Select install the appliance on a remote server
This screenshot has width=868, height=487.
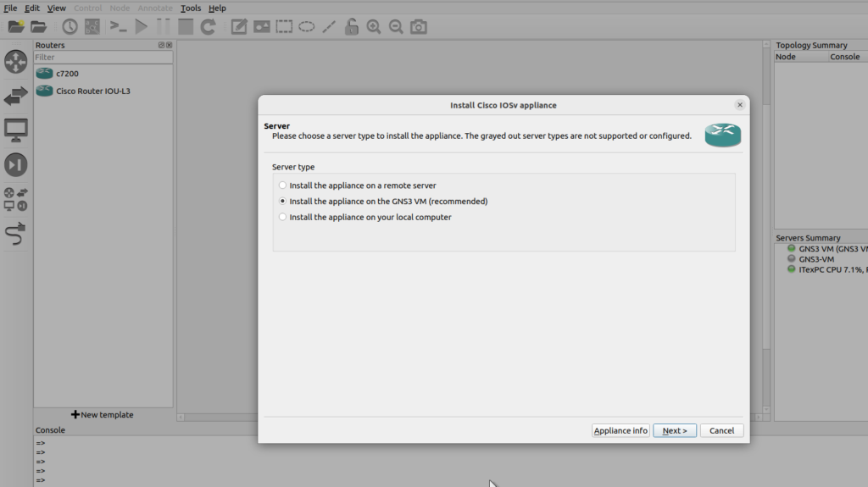(283, 185)
